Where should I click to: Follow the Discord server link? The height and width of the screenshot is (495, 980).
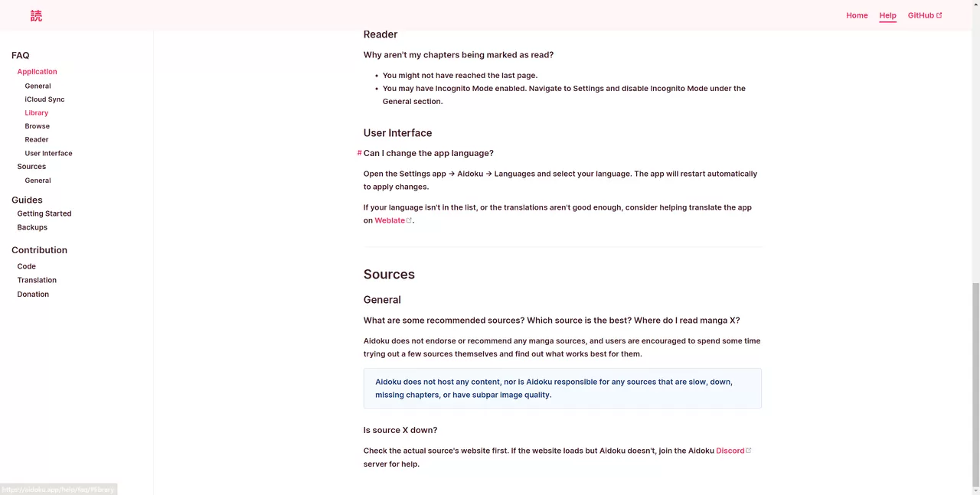730,451
